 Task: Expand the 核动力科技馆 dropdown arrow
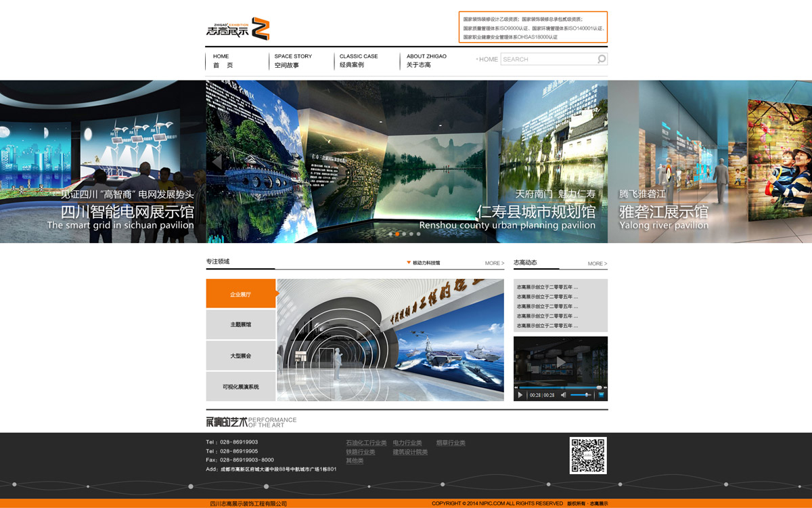click(x=409, y=263)
